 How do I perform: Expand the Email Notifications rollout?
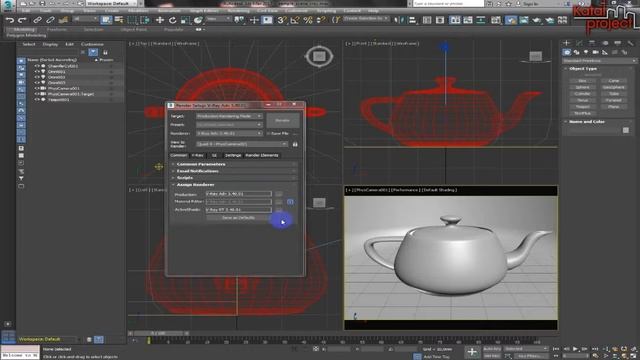234,171
